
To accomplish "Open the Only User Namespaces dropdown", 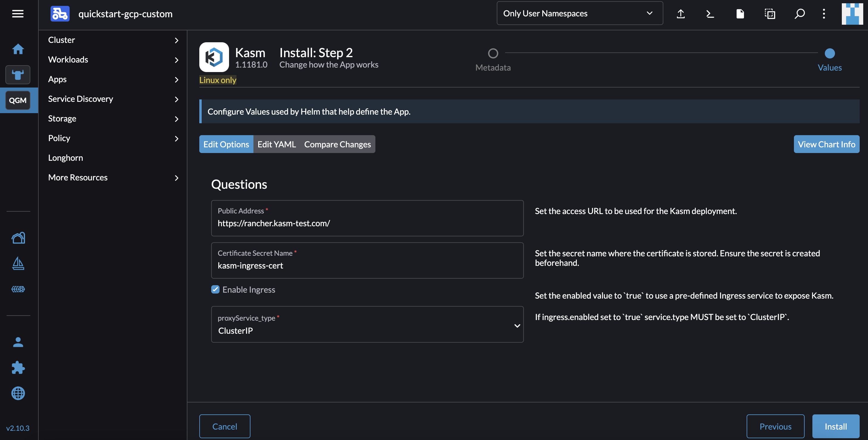I will [579, 13].
